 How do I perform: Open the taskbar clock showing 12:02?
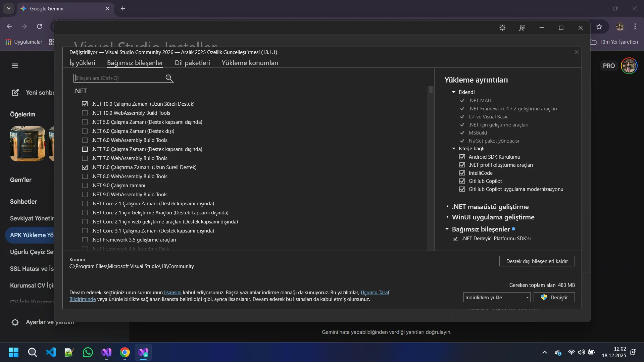[614, 352]
